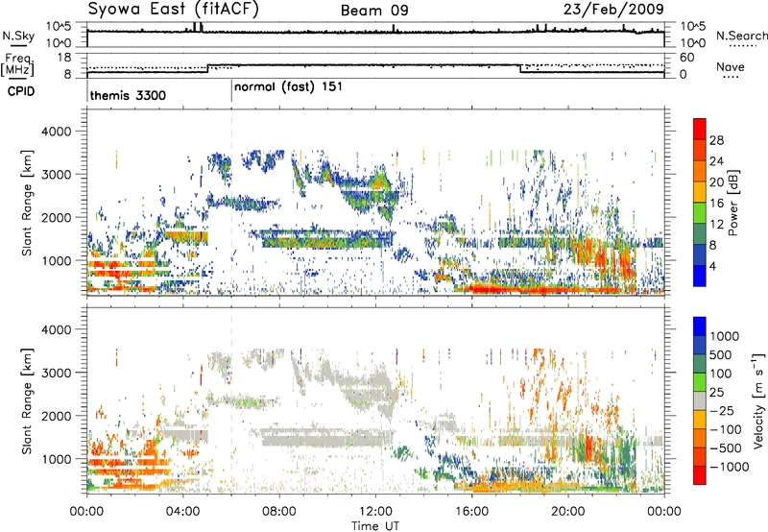Click 'Slant Range [km]' label of power panel

(27, 203)
